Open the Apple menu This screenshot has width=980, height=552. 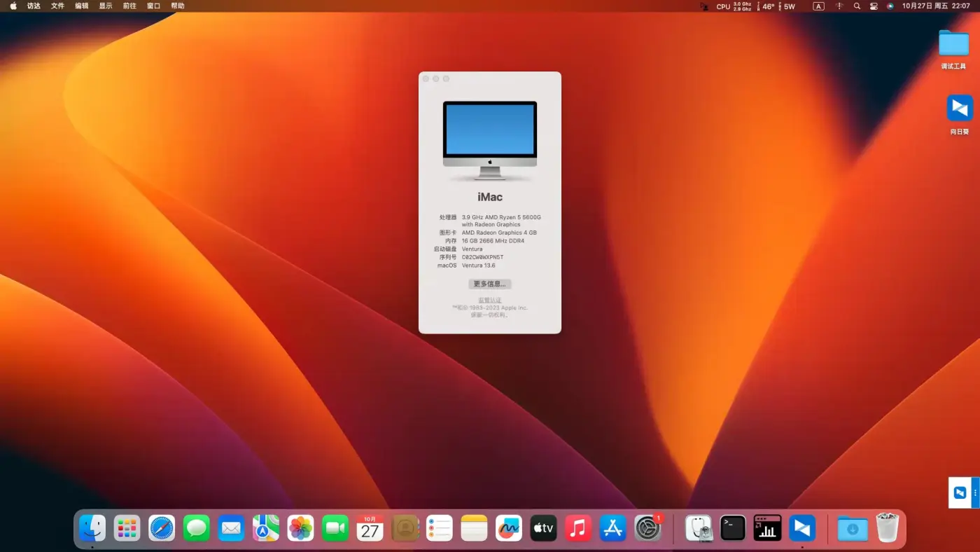pos(12,6)
